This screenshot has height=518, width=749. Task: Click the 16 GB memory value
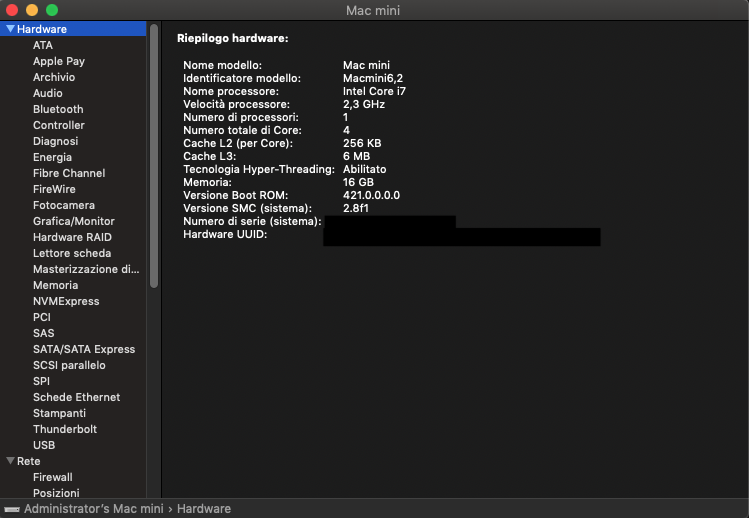tap(358, 182)
